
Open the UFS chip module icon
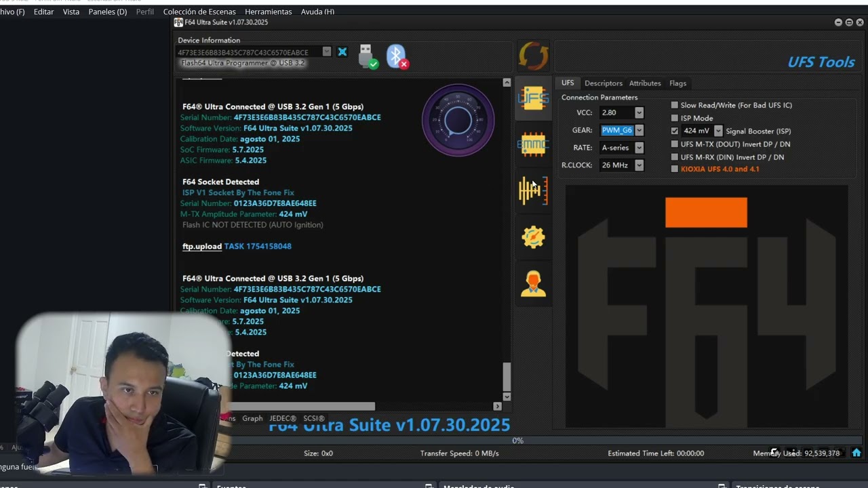click(533, 98)
